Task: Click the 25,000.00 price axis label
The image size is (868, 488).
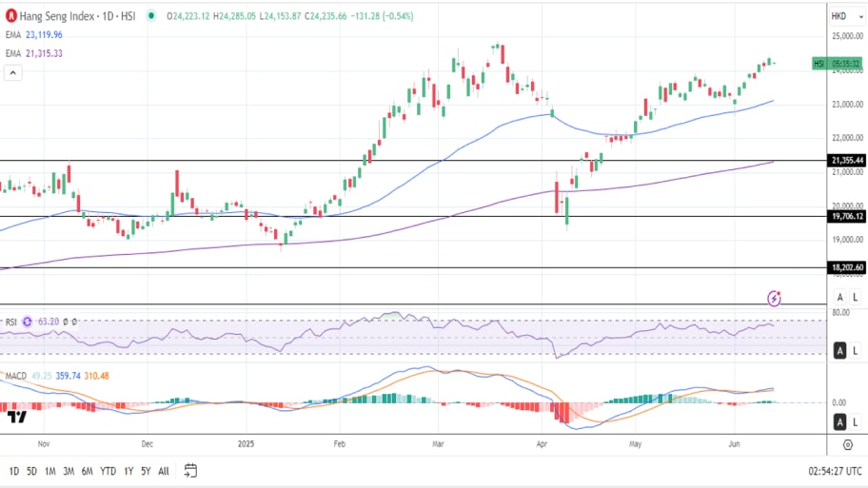Action: coord(847,36)
